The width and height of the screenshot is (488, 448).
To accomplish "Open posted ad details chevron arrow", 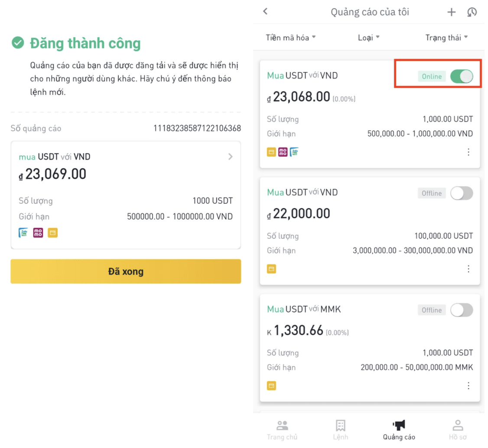I will coord(231,157).
